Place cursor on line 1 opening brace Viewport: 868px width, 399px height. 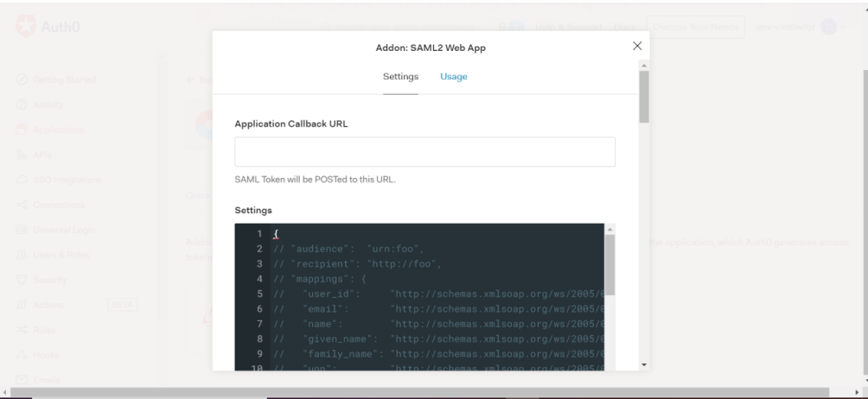point(276,234)
